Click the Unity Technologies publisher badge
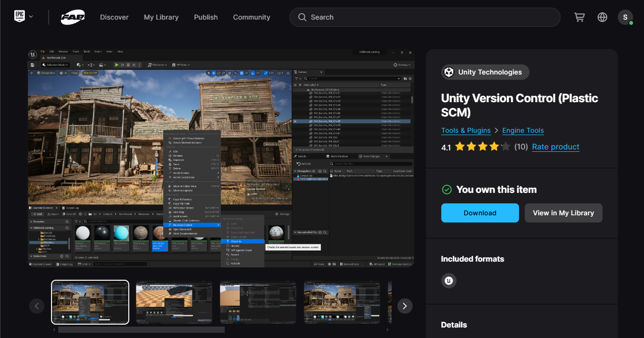 click(x=485, y=72)
